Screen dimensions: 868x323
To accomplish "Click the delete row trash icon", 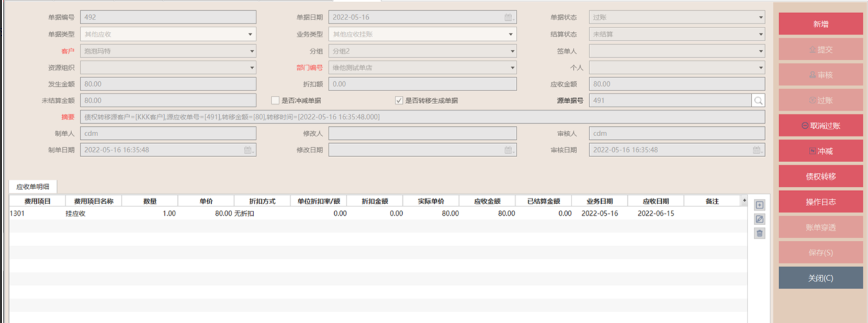I will pos(760,233).
